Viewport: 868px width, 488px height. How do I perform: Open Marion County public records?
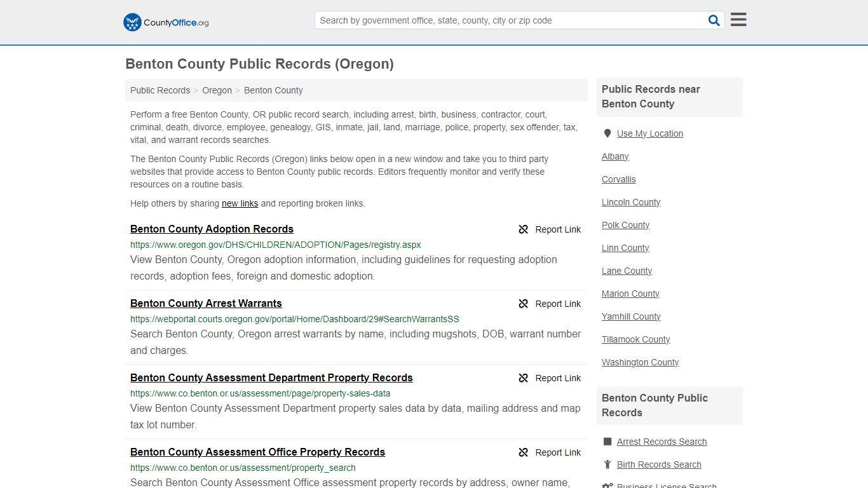(630, 294)
